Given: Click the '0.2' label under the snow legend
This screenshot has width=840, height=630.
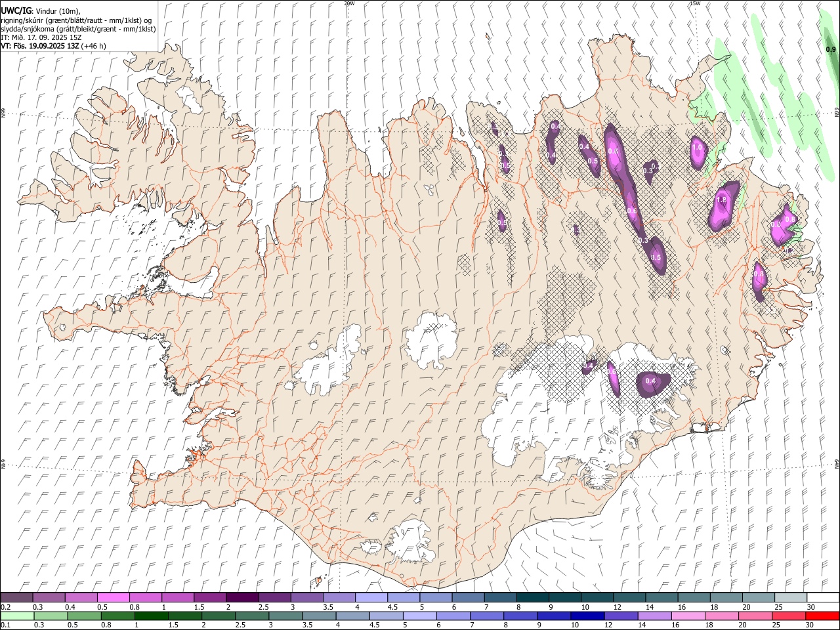Looking at the screenshot, I should (x=5, y=607).
